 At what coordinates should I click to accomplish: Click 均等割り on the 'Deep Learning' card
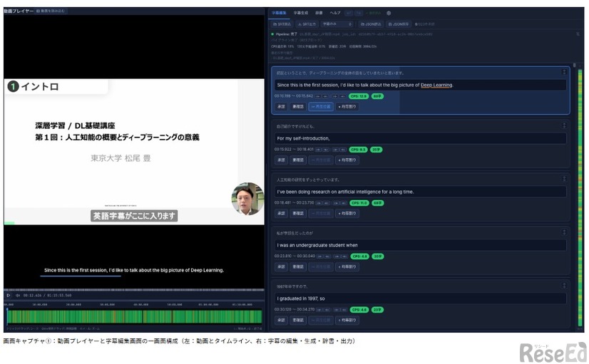[347, 107]
